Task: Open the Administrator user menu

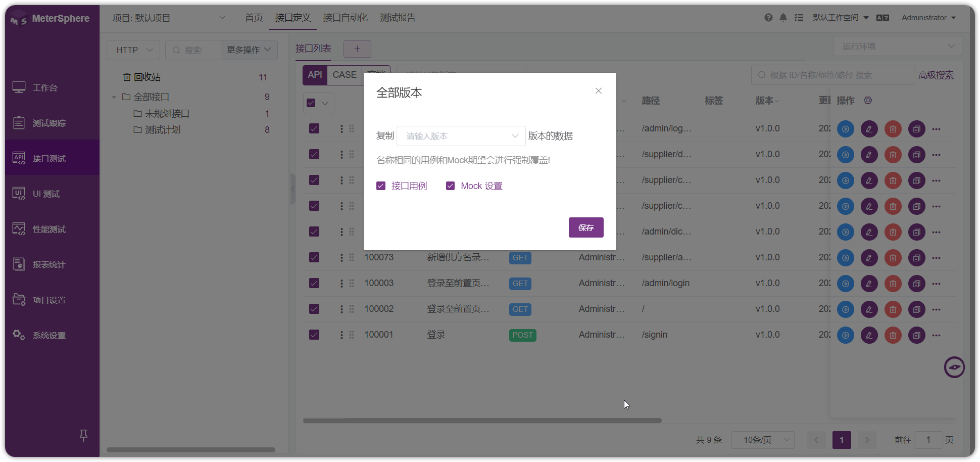Action: click(x=928, y=18)
